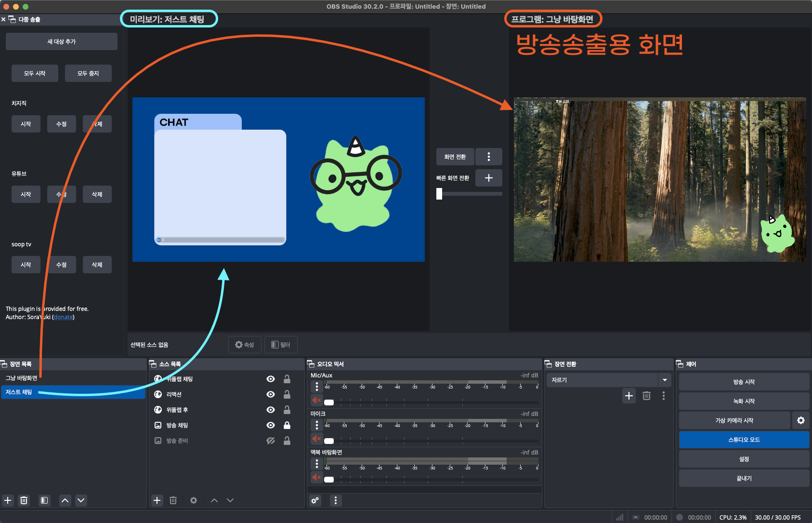This screenshot has height=523, width=812.
Task: Open the donate link
Action: click(x=64, y=317)
